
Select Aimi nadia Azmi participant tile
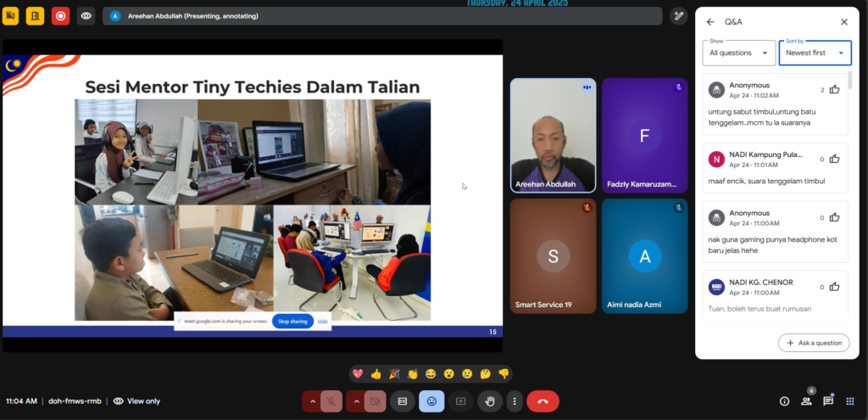click(x=645, y=256)
